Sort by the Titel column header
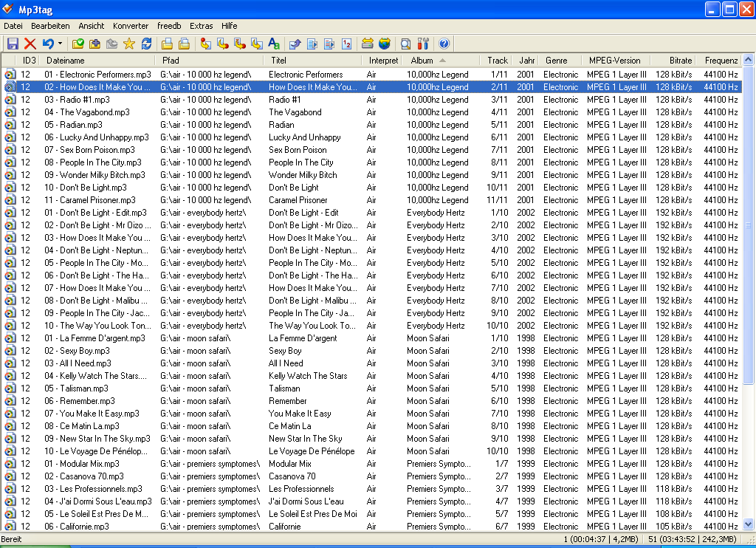756x548 pixels. (x=278, y=61)
